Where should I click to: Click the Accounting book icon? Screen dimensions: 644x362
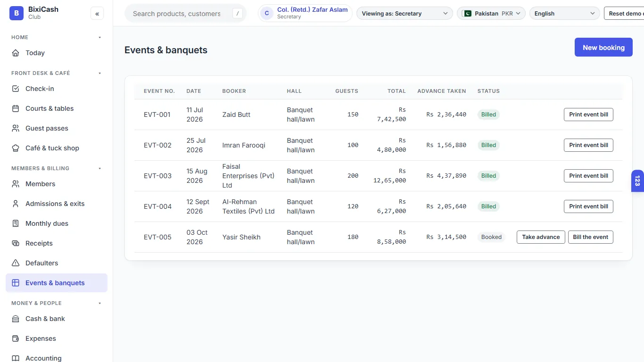[x=16, y=358]
